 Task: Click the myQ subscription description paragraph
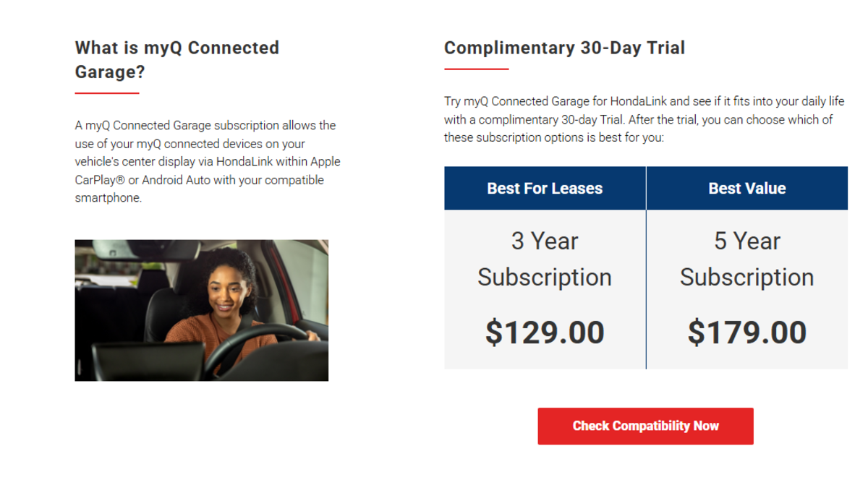(x=207, y=162)
